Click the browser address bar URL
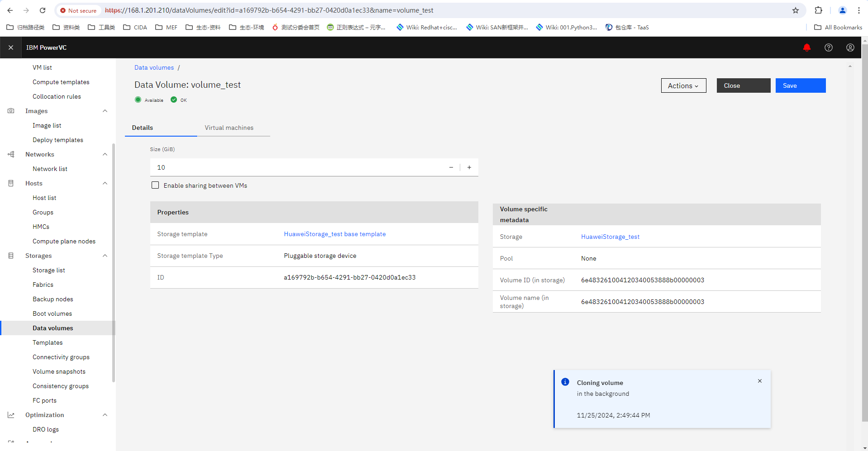868x451 pixels. point(269,10)
